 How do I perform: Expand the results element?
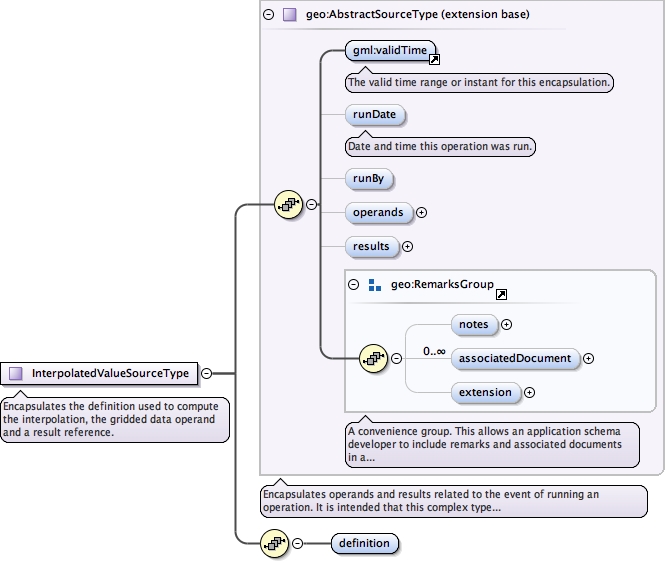click(x=407, y=246)
